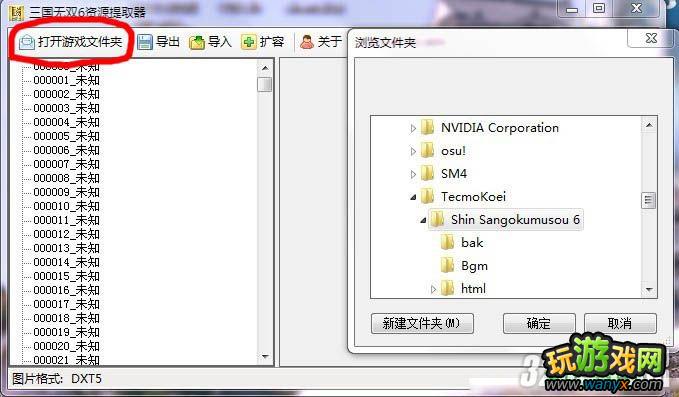The width and height of the screenshot is (679, 397).
Task: Click the 导入 import icon
Action: tap(197, 42)
